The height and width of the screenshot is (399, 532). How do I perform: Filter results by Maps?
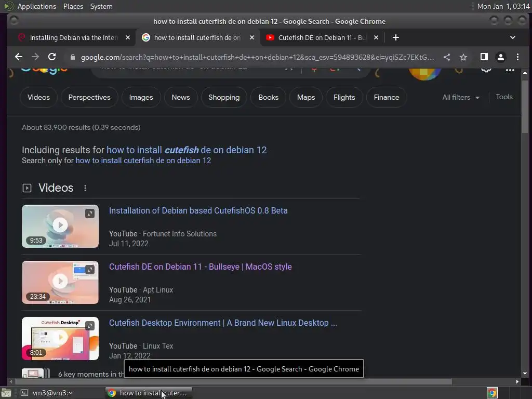point(306,97)
